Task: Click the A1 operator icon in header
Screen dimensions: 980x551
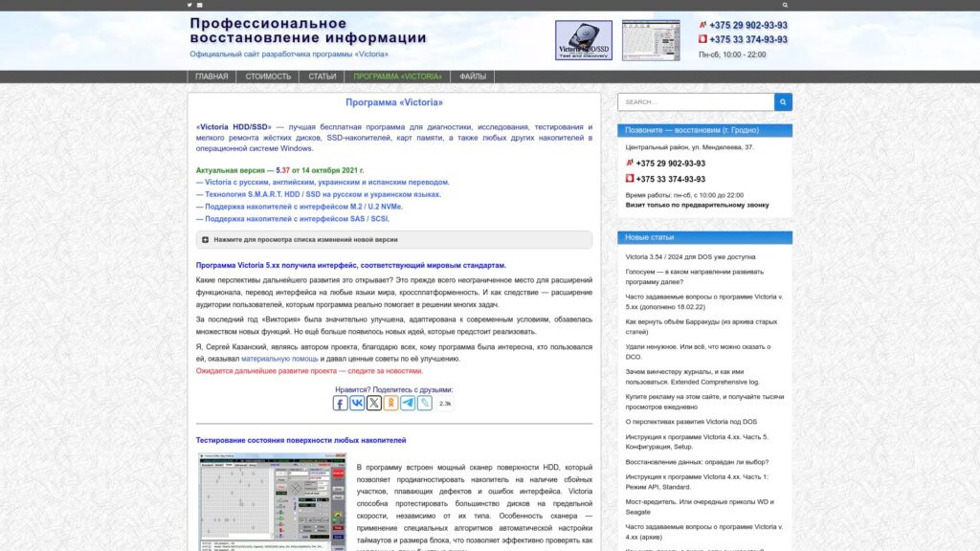Action: (x=702, y=25)
